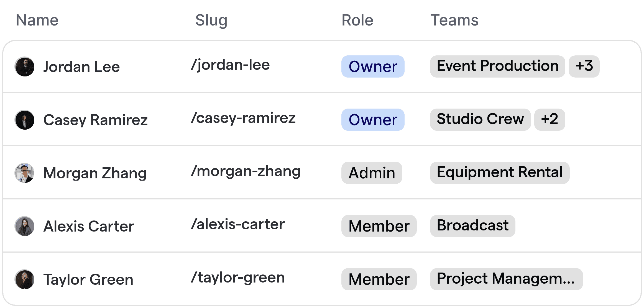
Task: Select the Studio Crew team tag
Action: pos(480,120)
